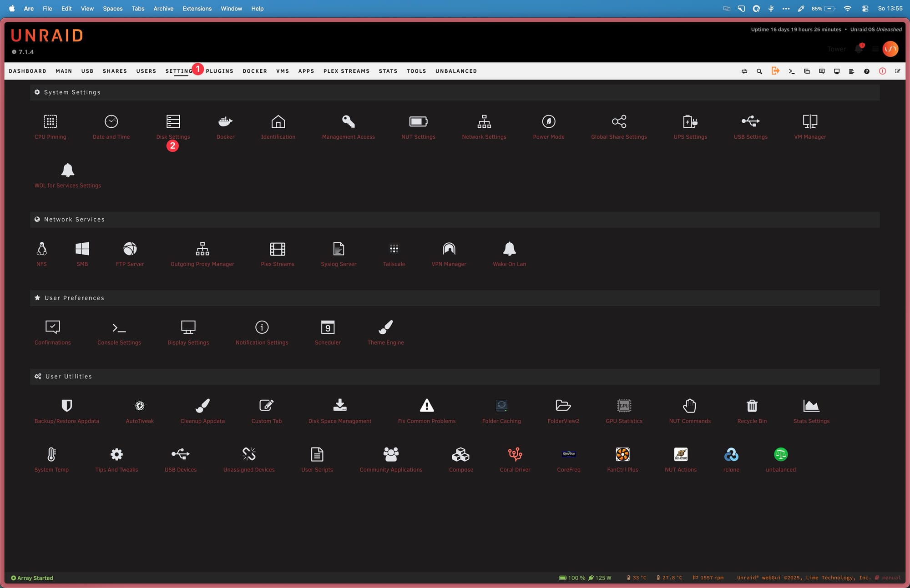The image size is (910, 588).
Task: Go to the Plex Streams tab
Action: (346, 71)
